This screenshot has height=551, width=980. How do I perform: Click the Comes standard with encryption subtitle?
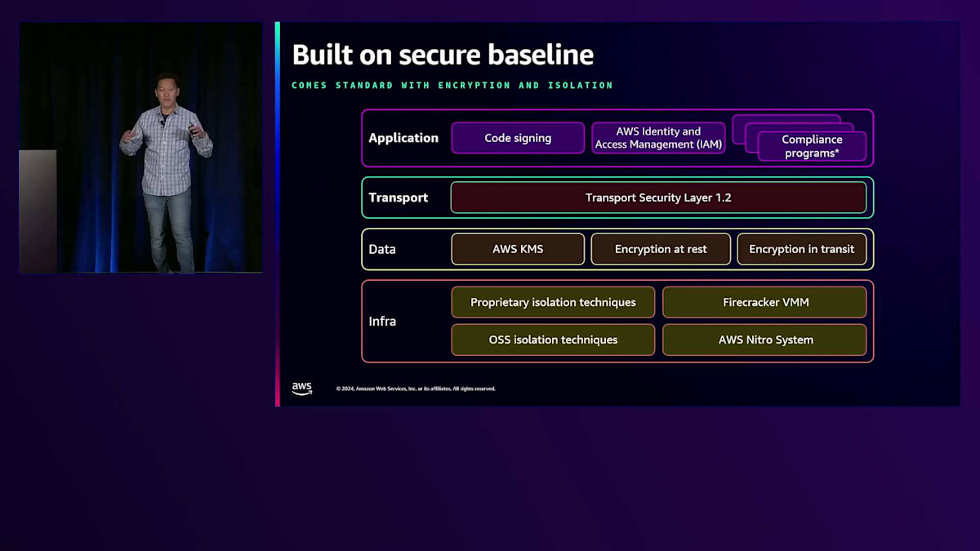point(452,85)
